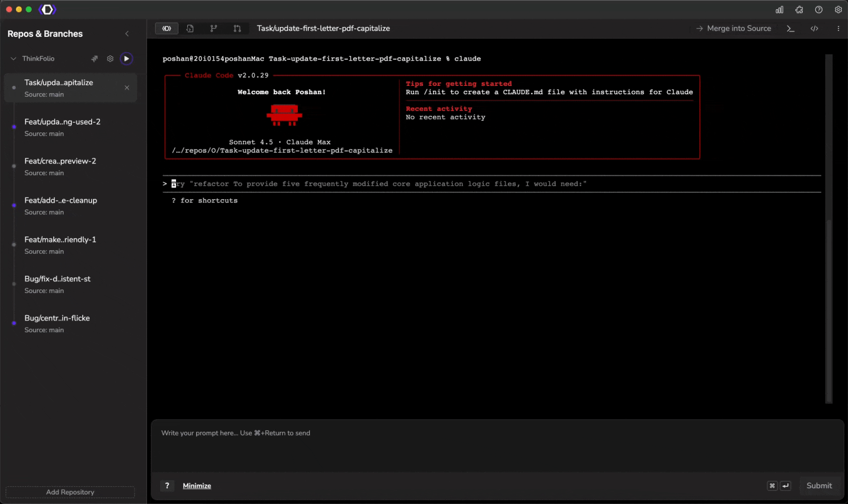Select the Bug/fix-d..istent-st branch
The height and width of the screenshot is (504, 848).
pyautogui.click(x=71, y=284)
